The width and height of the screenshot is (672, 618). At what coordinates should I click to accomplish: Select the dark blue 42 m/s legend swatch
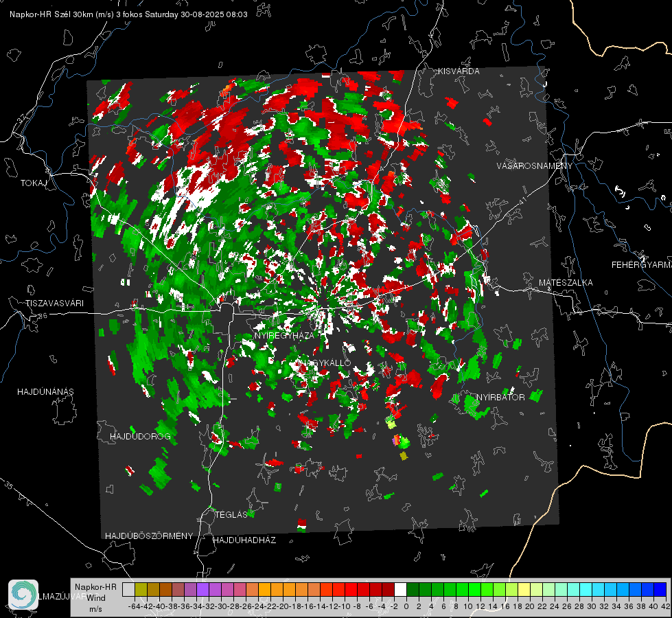click(660, 589)
